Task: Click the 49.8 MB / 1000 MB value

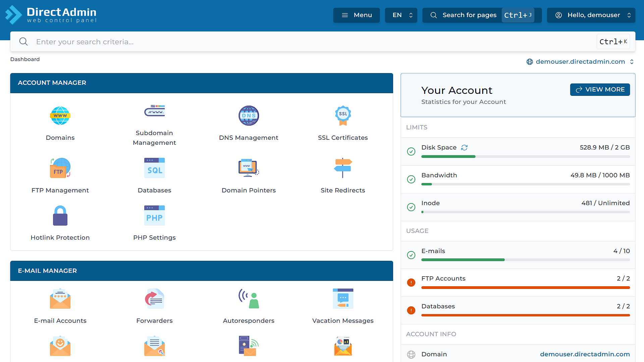Action: point(600,175)
